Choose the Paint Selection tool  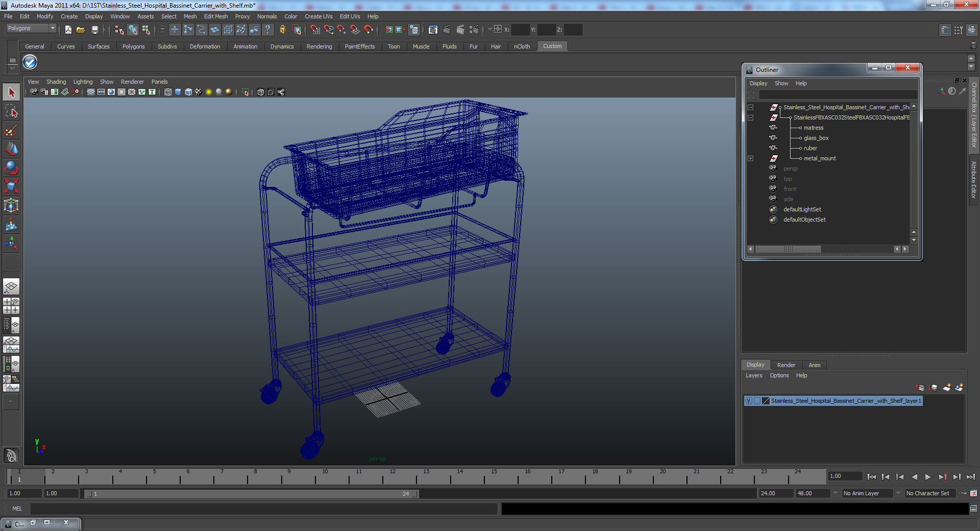pyautogui.click(x=11, y=130)
